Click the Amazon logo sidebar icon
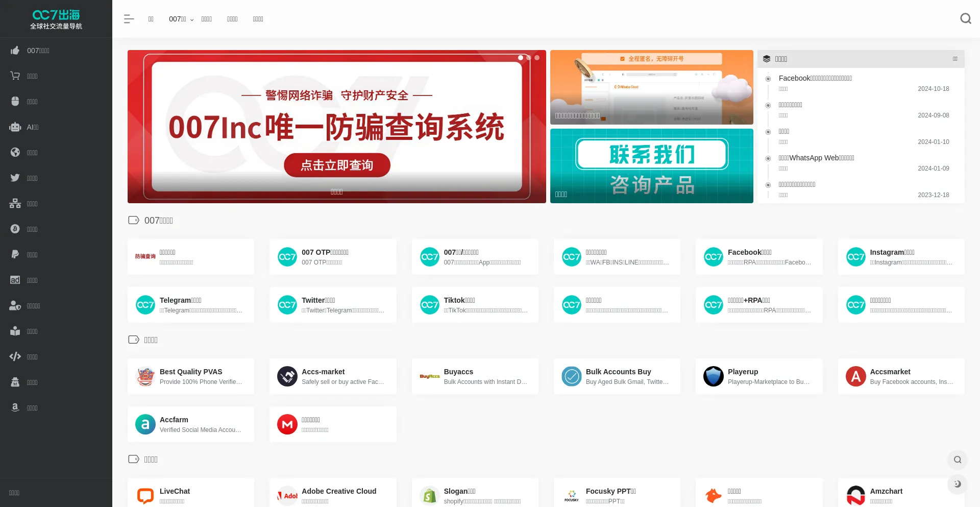 pyautogui.click(x=15, y=408)
